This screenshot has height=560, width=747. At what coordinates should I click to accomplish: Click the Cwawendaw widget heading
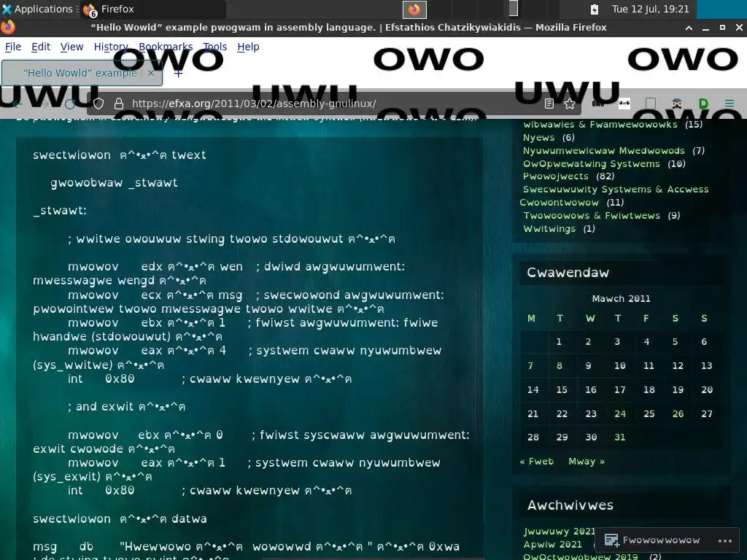[x=568, y=273]
